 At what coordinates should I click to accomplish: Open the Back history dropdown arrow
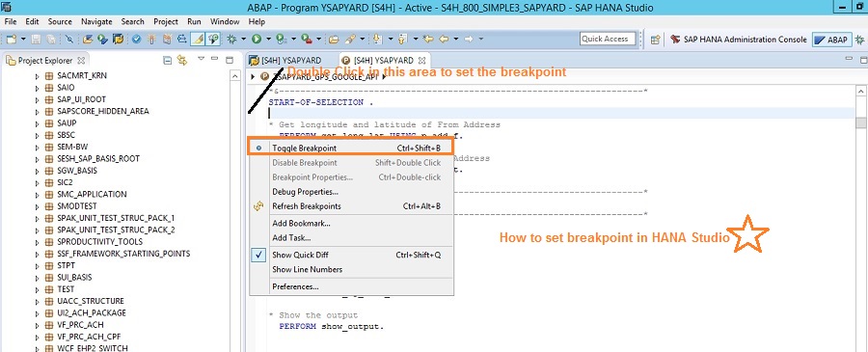(455, 40)
